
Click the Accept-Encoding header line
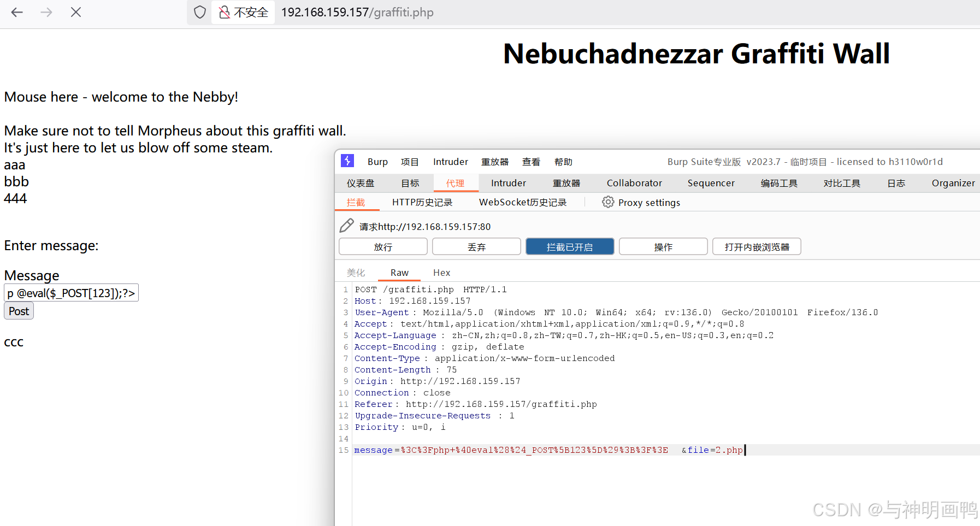pyautogui.click(x=439, y=347)
